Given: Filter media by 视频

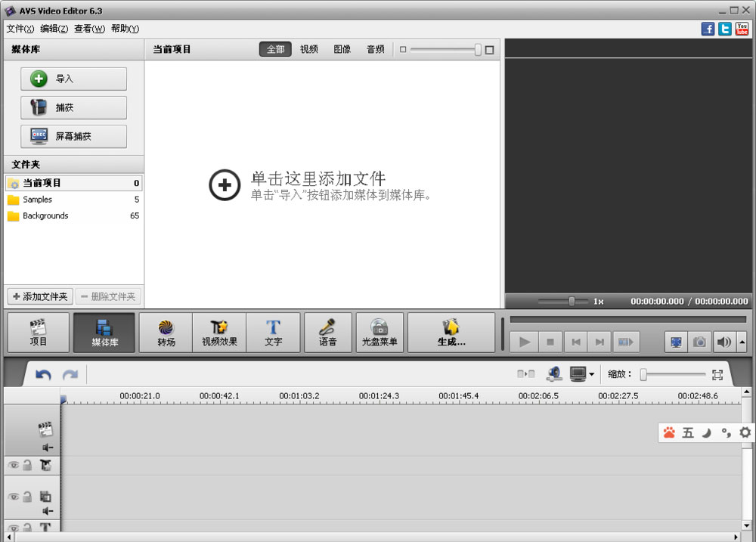Looking at the screenshot, I should coord(308,49).
